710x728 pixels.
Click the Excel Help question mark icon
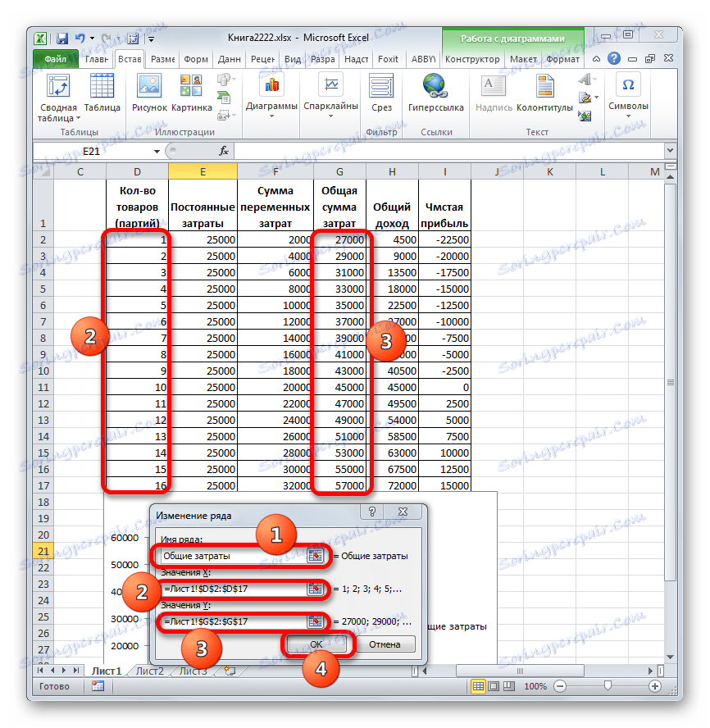(614, 58)
